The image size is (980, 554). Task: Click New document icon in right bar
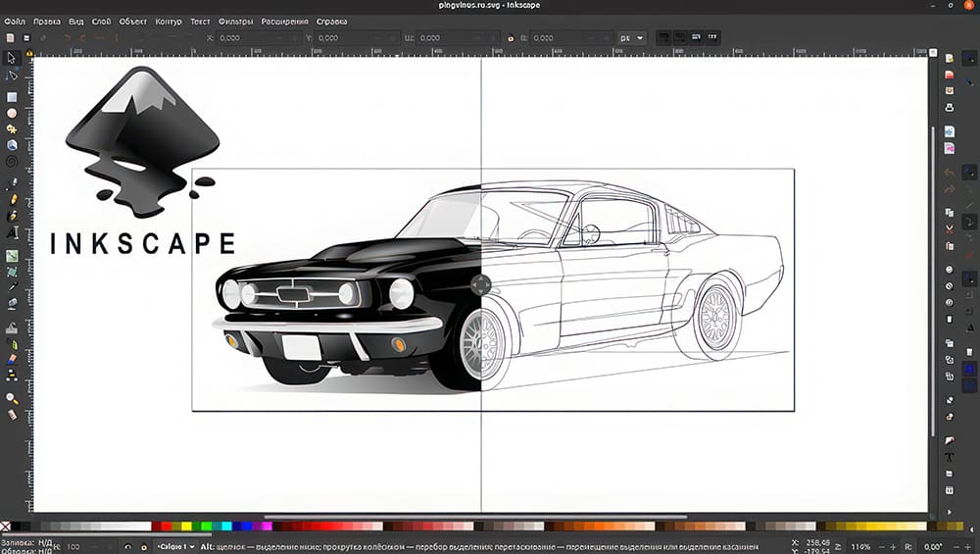tap(950, 58)
